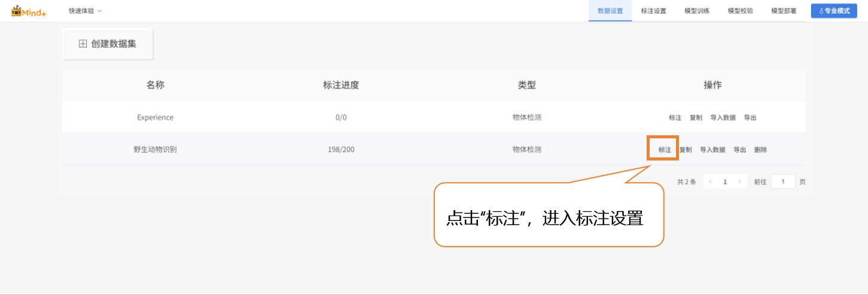Open the 模型部署 tab
868x294 pixels.
[x=784, y=11]
